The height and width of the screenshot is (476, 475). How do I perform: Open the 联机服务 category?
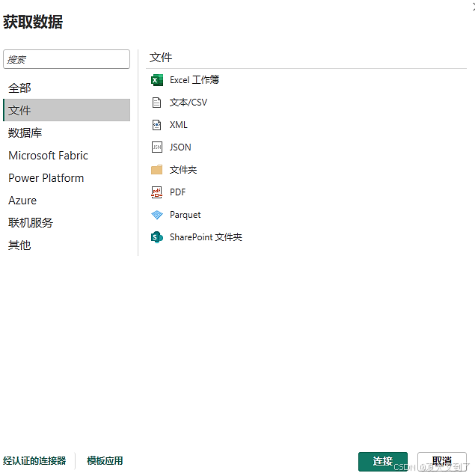[67, 223]
